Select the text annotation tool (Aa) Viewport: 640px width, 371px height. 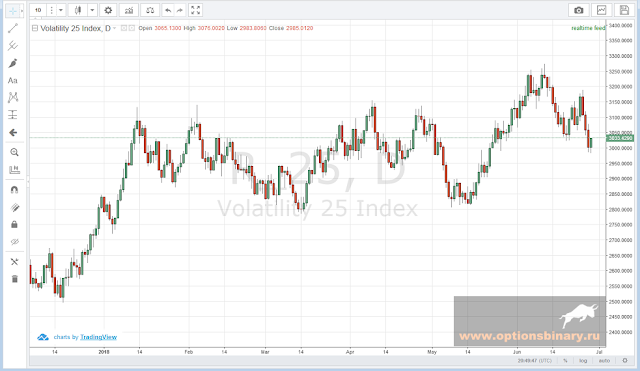click(x=13, y=80)
